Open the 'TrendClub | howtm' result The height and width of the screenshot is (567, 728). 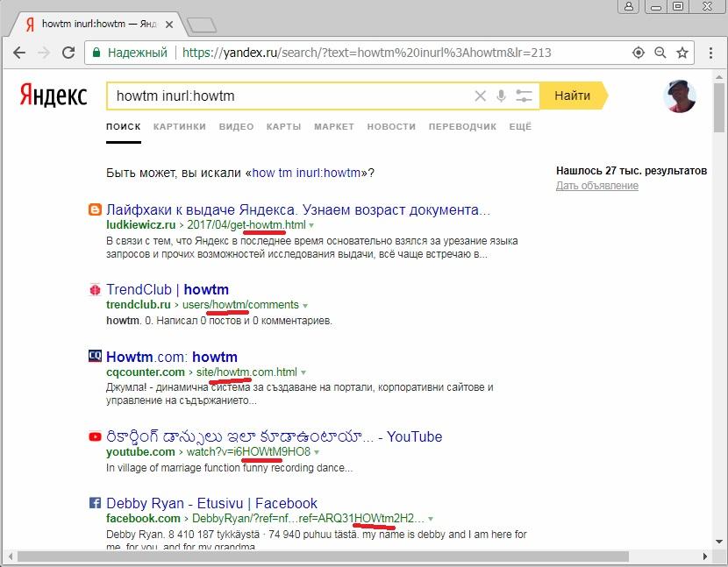(168, 289)
